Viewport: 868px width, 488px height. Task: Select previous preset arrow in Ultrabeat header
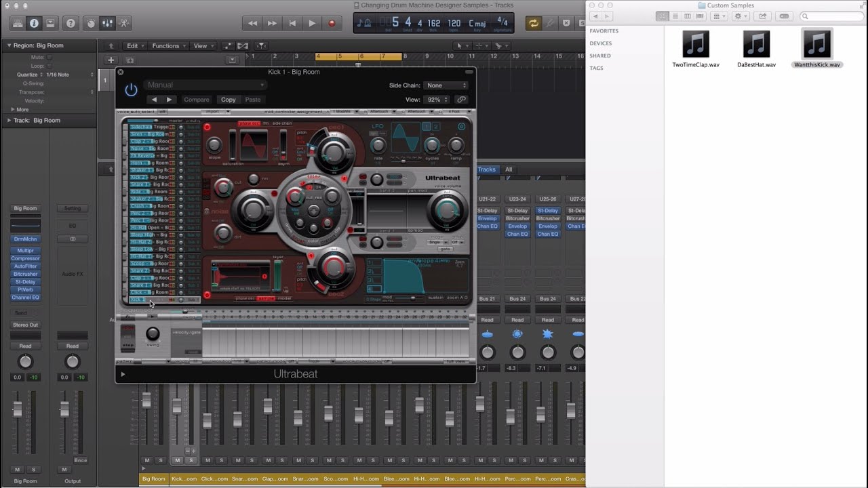click(x=154, y=100)
